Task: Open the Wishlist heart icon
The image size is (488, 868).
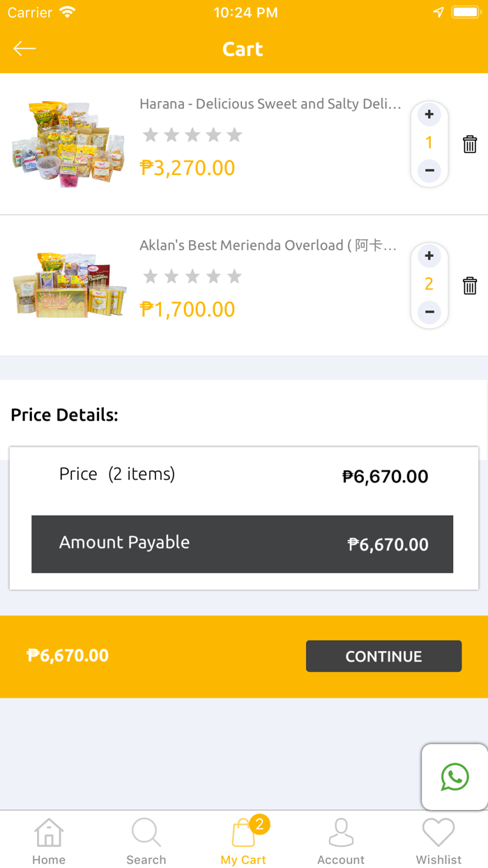Action: 439,832
